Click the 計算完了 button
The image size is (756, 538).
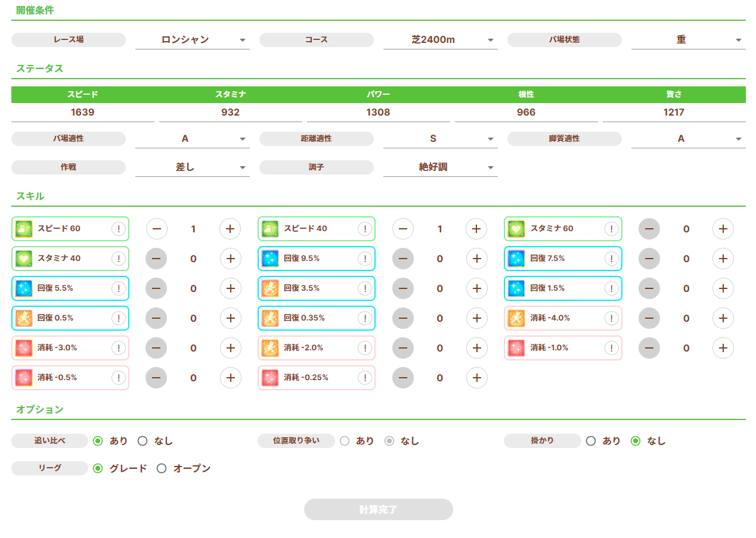[379, 509]
